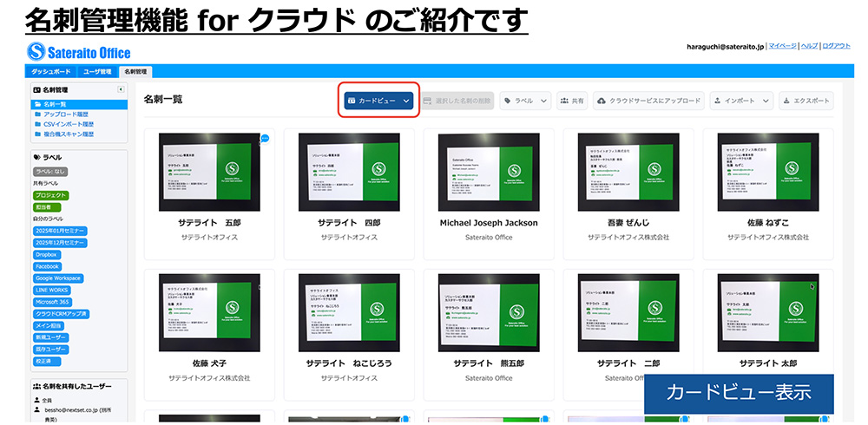Expand the インポート dropdown menu
The width and height of the screenshot is (868, 425).
click(741, 101)
